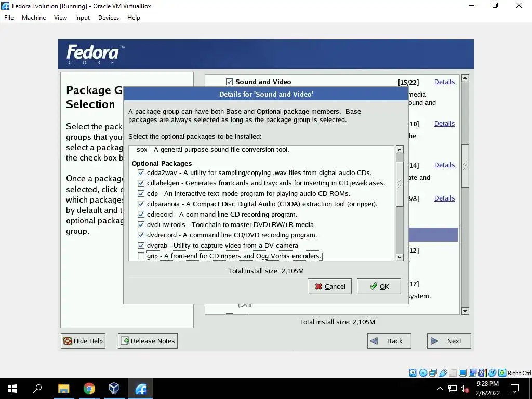Uncheck the dvgrab package
532x399 pixels.
coord(141,245)
